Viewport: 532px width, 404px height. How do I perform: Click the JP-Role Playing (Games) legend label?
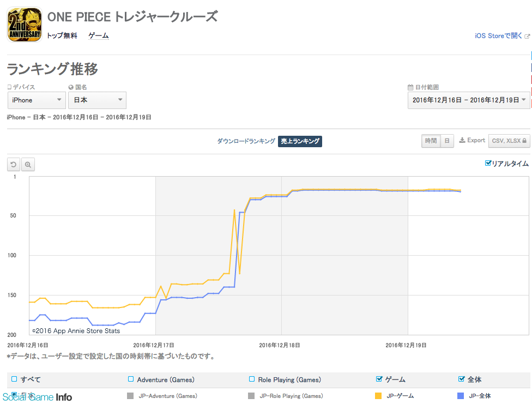tap(292, 396)
